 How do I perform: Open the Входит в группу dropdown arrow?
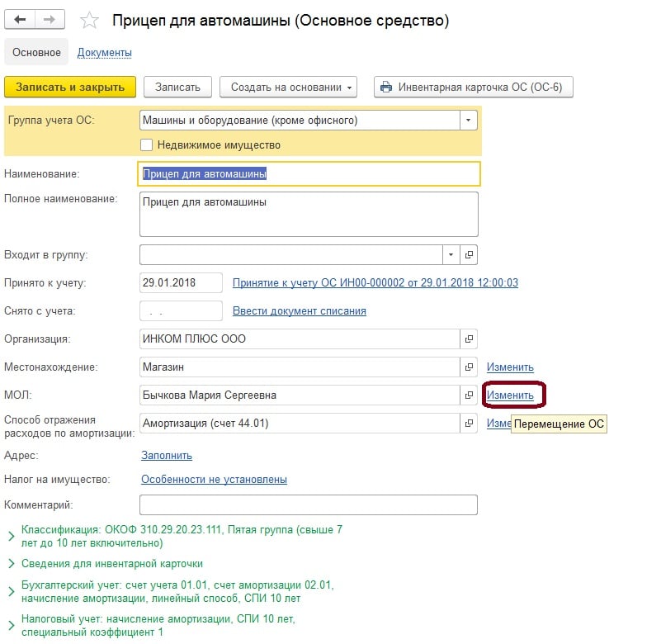tap(451, 254)
